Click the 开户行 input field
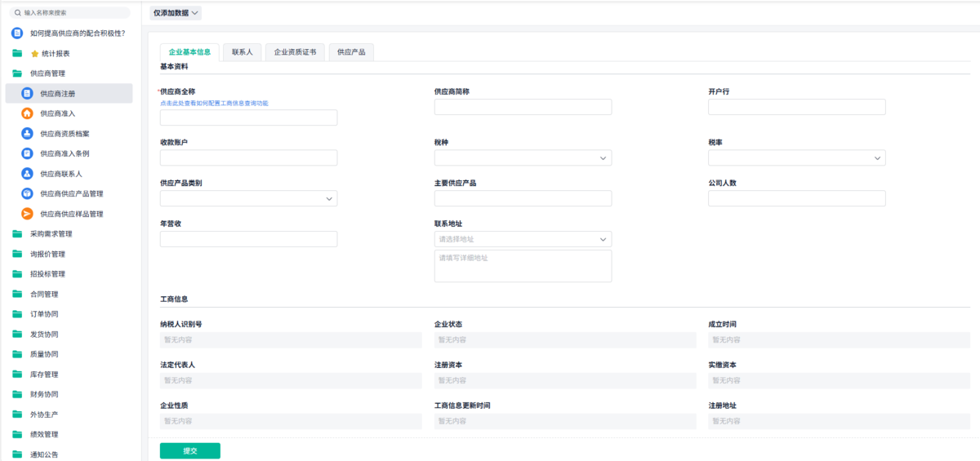The height and width of the screenshot is (461, 980). [797, 107]
